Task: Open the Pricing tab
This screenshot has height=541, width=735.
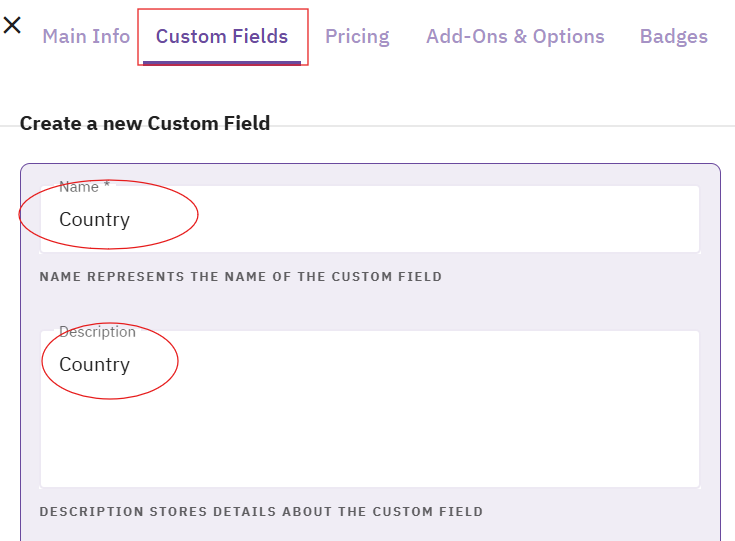Action: click(x=357, y=37)
